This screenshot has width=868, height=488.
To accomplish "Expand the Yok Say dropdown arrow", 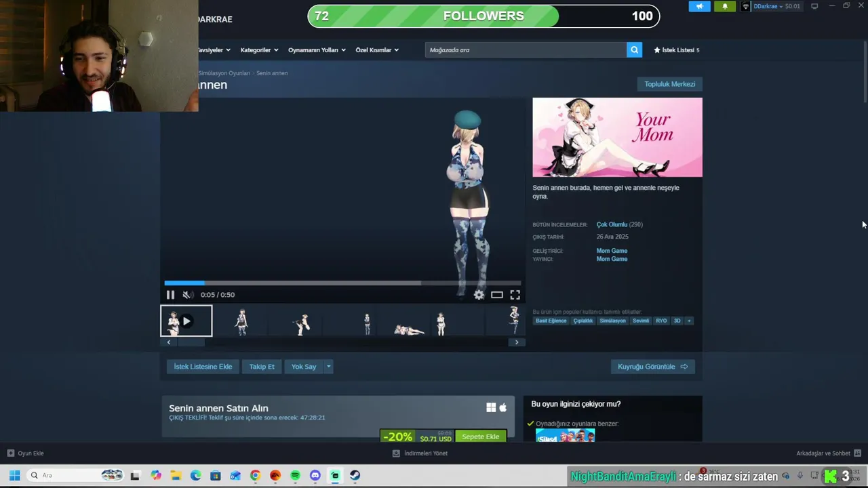I will pos(329,367).
